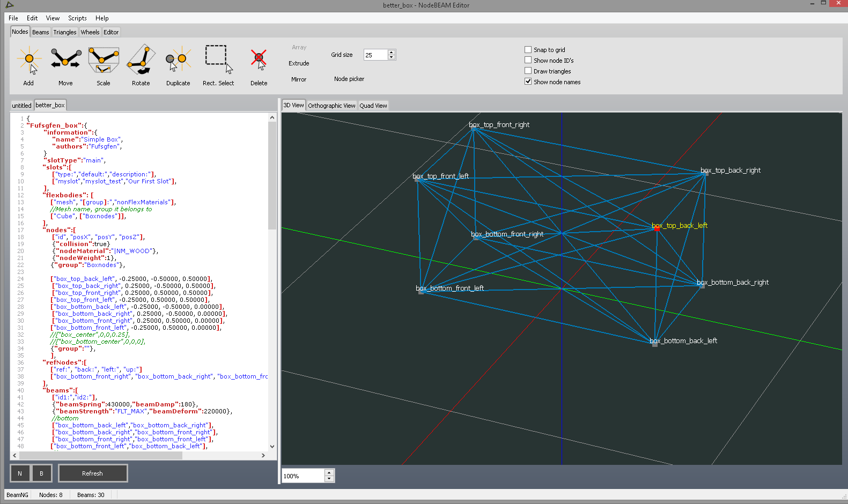Click the Mirror button

point(299,79)
